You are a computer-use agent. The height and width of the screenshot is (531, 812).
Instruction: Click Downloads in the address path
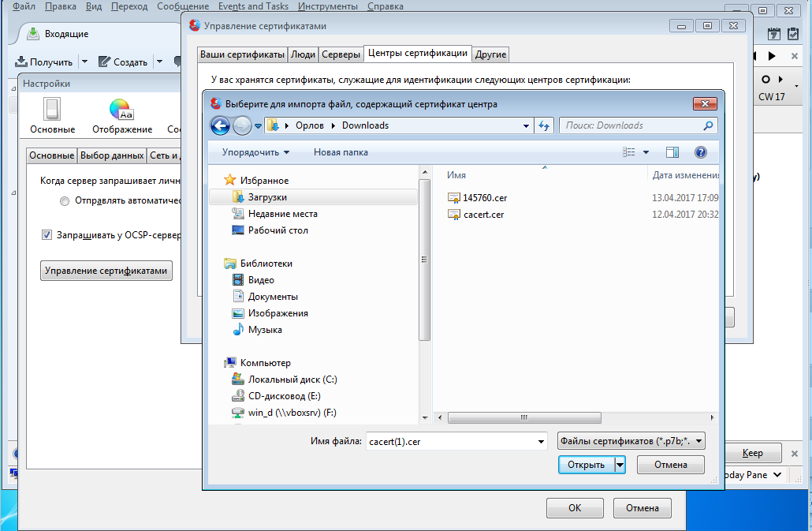(x=365, y=125)
